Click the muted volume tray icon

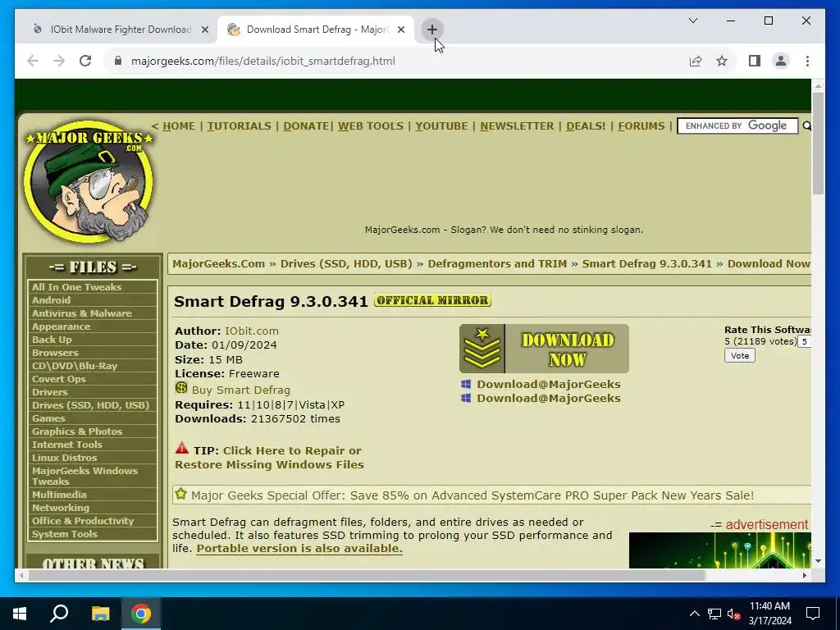tap(734, 614)
